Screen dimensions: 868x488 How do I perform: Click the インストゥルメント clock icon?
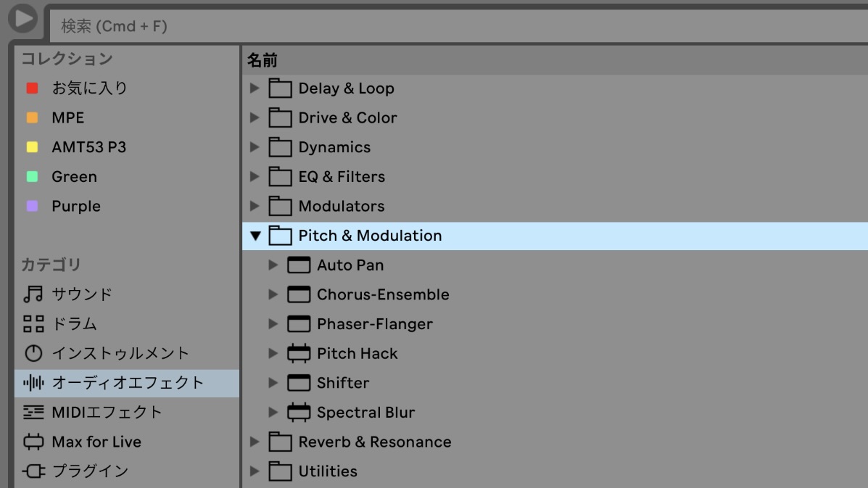[33, 353]
